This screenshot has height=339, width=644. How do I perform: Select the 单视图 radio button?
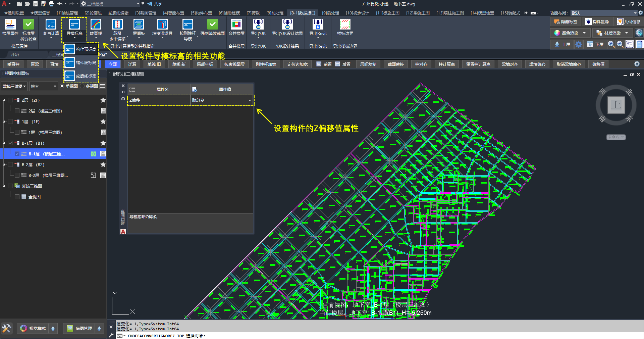coord(62,86)
